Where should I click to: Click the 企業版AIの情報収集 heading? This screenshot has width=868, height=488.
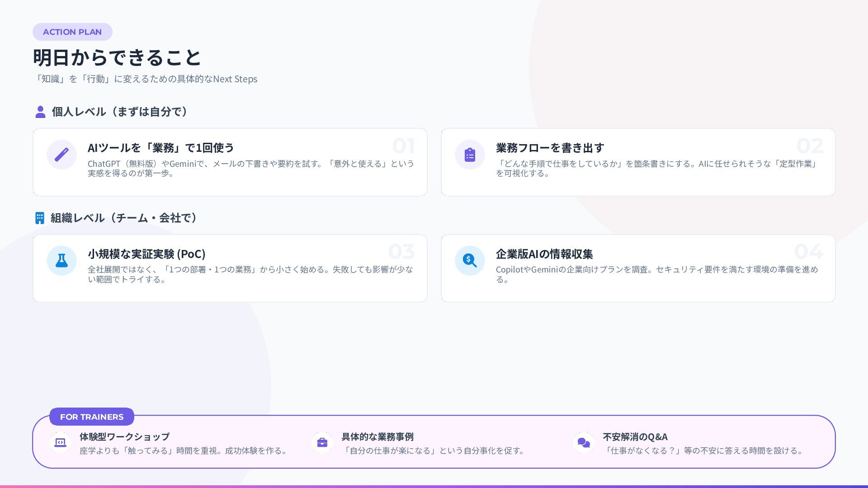(x=544, y=254)
